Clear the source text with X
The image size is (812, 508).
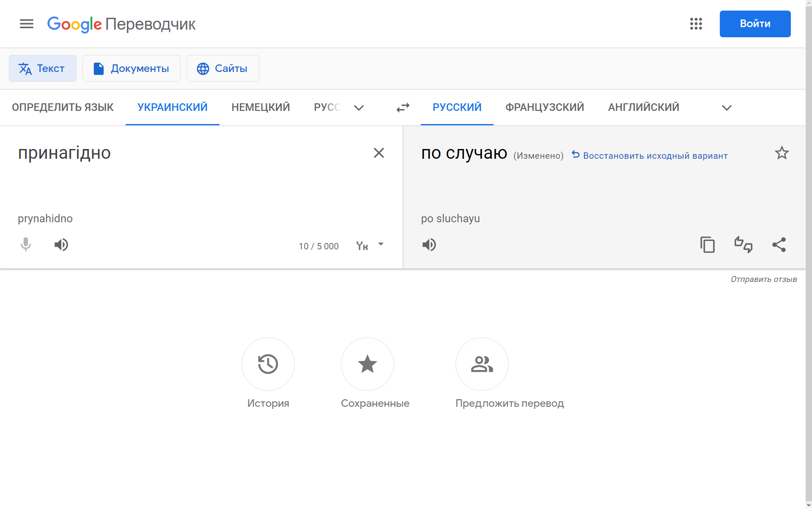tap(379, 153)
